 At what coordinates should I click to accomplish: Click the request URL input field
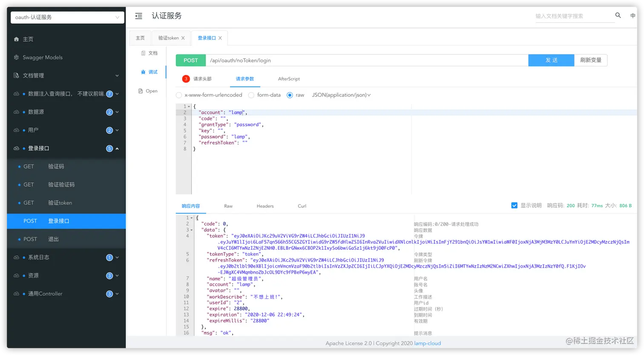coord(367,60)
